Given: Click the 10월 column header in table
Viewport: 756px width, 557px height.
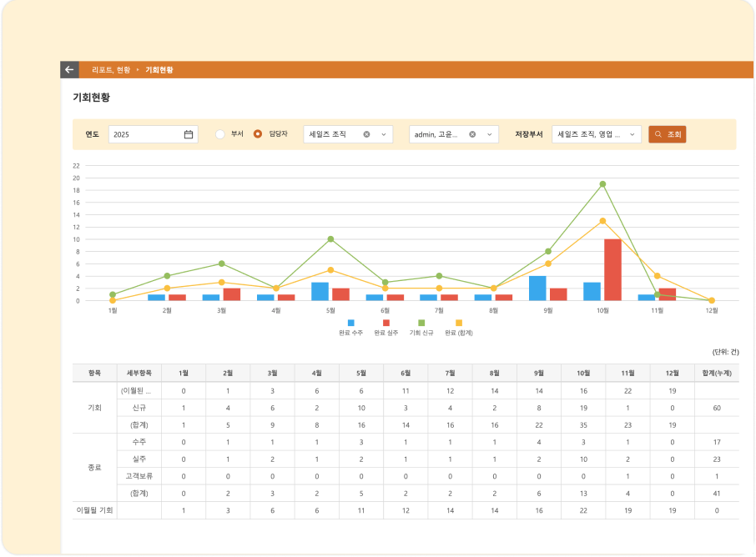Looking at the screenshot, I should coord(583,373).
